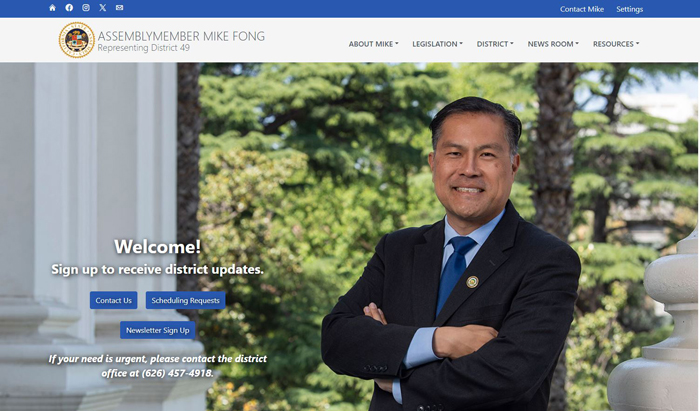Open the Settings link in top bar
Screen dimensions: 700x411
click(x=629, y=9)
